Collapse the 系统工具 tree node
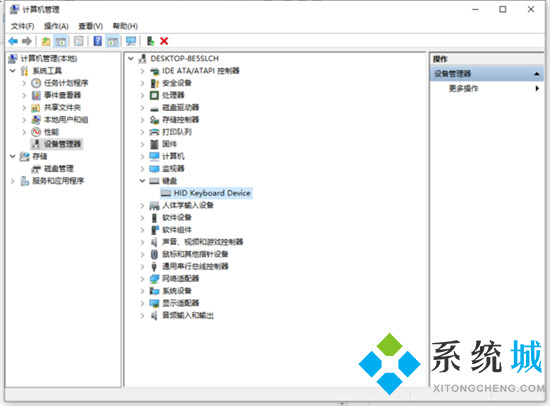The width and height of the screenshot is (550, 406). [13, 71]
